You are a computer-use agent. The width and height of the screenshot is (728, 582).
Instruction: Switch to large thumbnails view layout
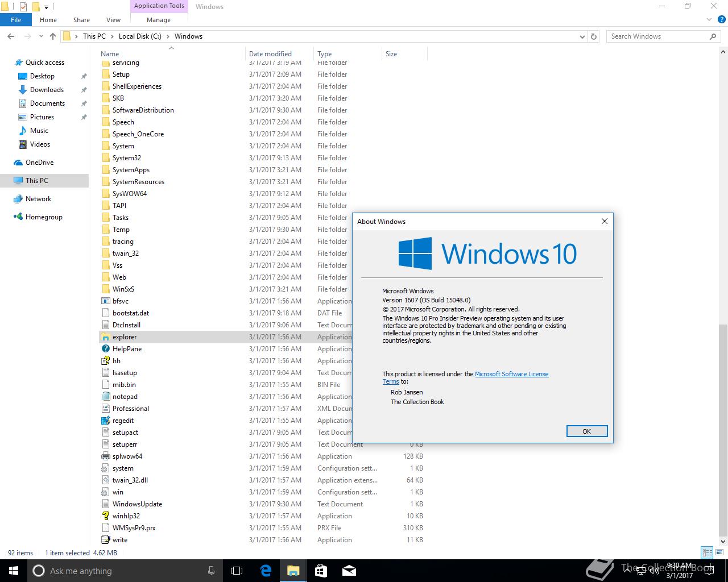[718, 552]
